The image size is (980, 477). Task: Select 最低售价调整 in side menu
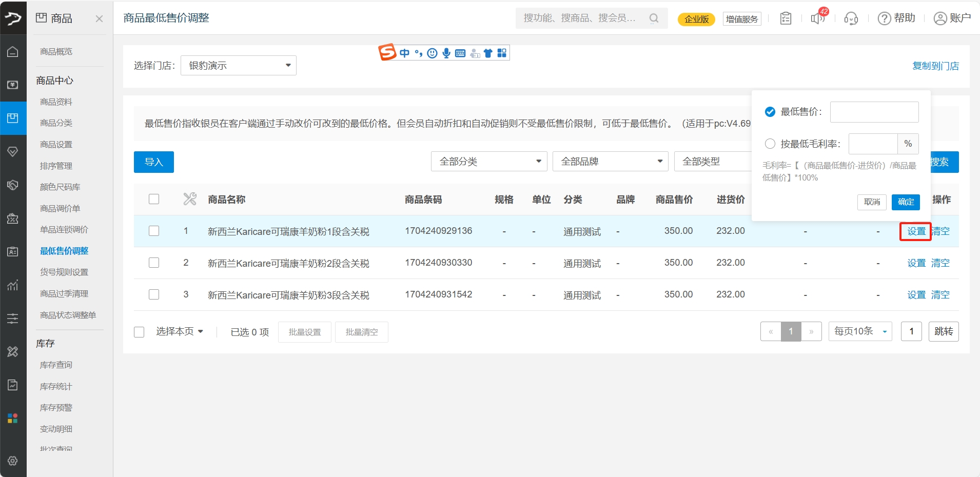click(x=64, y=251)
